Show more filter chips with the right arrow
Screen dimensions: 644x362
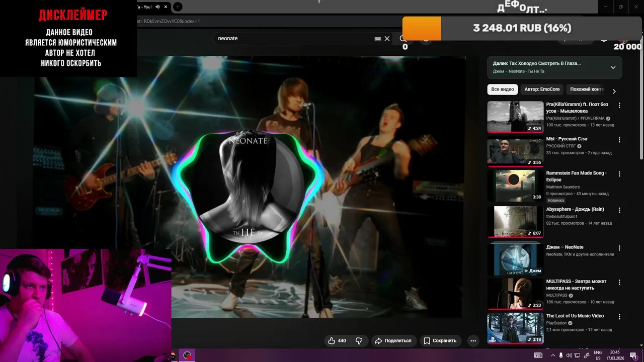(614, 91)
